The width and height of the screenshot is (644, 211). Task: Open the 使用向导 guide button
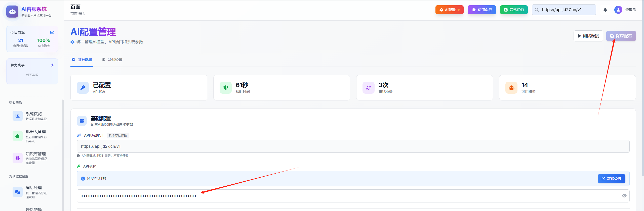pyautogui.click(x=482, y=10)
